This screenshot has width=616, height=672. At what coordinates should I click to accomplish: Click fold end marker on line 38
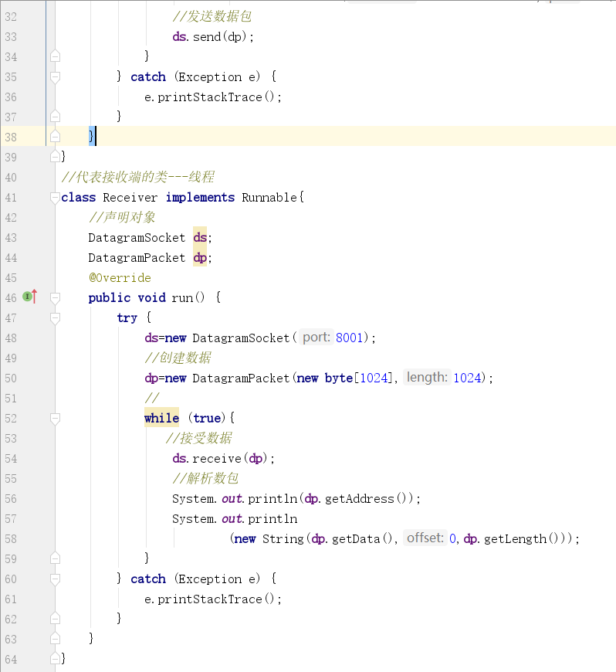click(x=55, y=136)
